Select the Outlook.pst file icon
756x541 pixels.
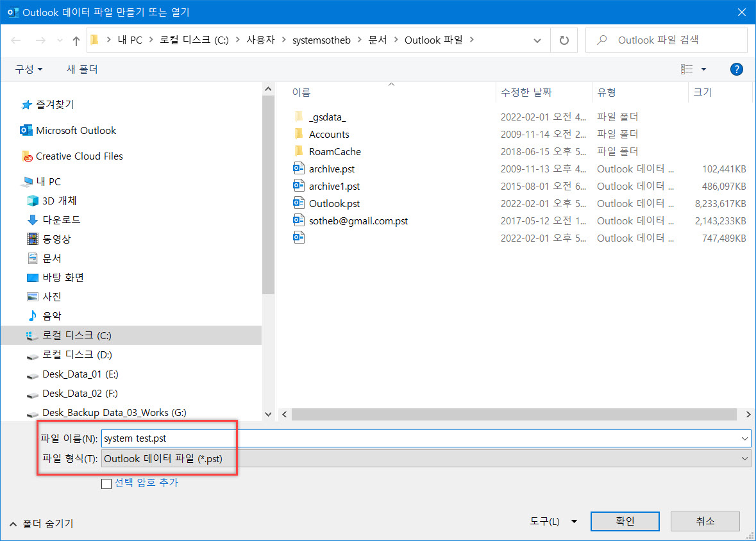click(298, 203)
